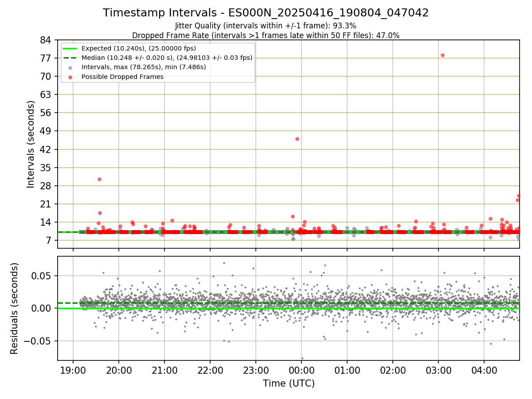Click residuals tick label '0.05'
Viewport: 532px width, 399px height.
coord(42,275)
